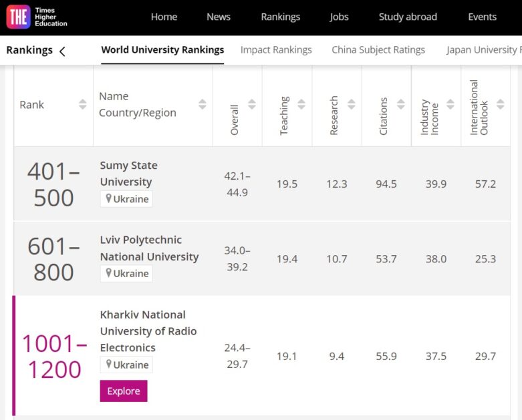Viewport: 522px width, 420px height.
Task: Sort by Name Country/Region arrows
Action: pyautogui.click(x=203, y=104)
